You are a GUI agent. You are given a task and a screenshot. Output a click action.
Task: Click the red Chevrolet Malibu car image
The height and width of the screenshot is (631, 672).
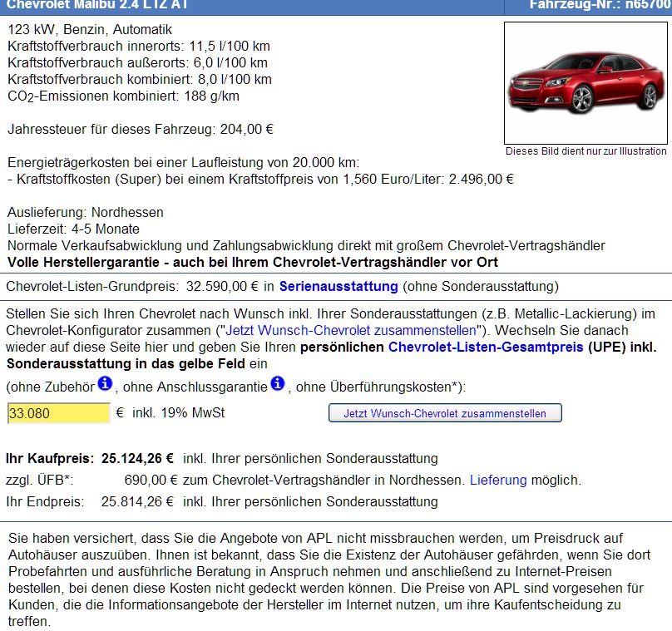[586, 81]
